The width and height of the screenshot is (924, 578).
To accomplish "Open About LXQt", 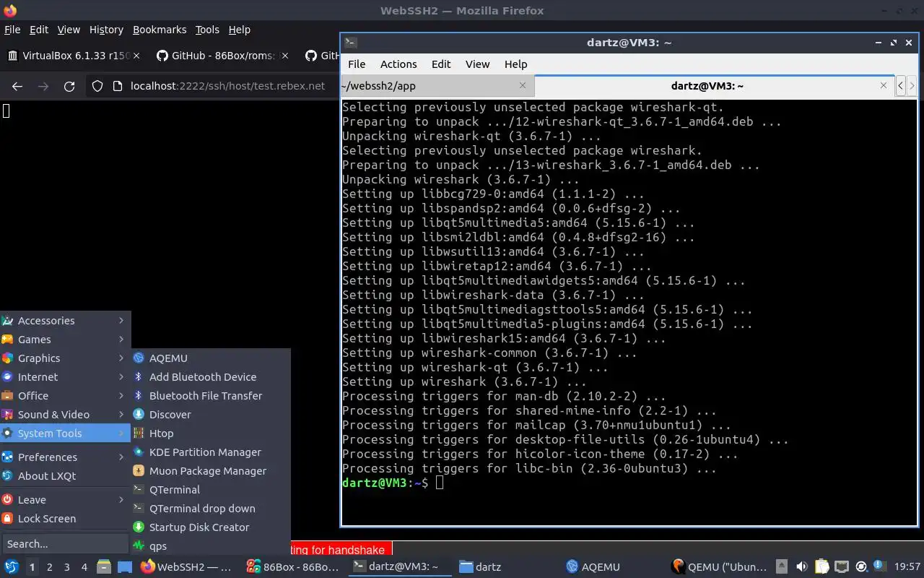I will point(65,476).
